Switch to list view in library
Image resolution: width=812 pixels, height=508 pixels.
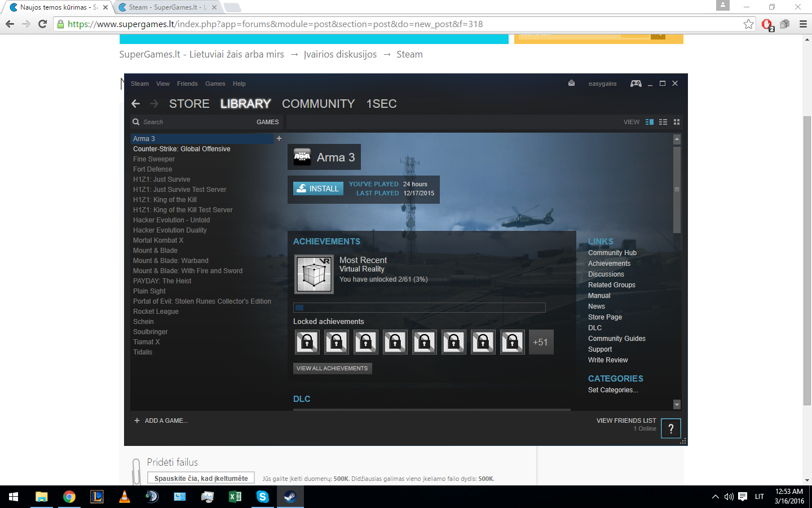click(663, 122)
